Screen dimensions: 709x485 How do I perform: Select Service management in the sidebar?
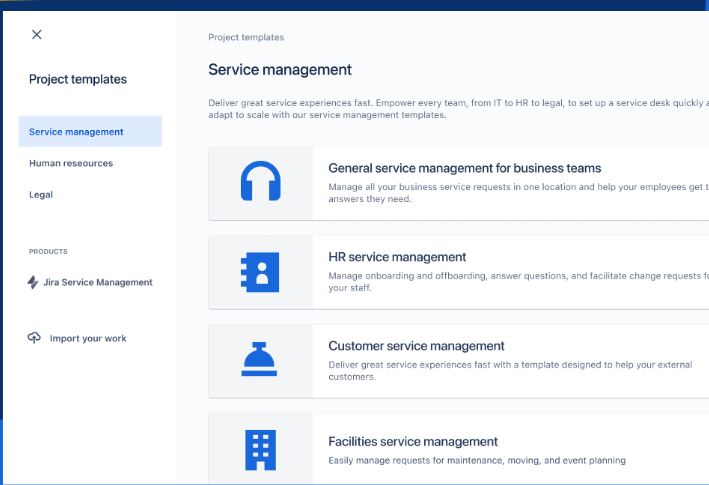77,132
